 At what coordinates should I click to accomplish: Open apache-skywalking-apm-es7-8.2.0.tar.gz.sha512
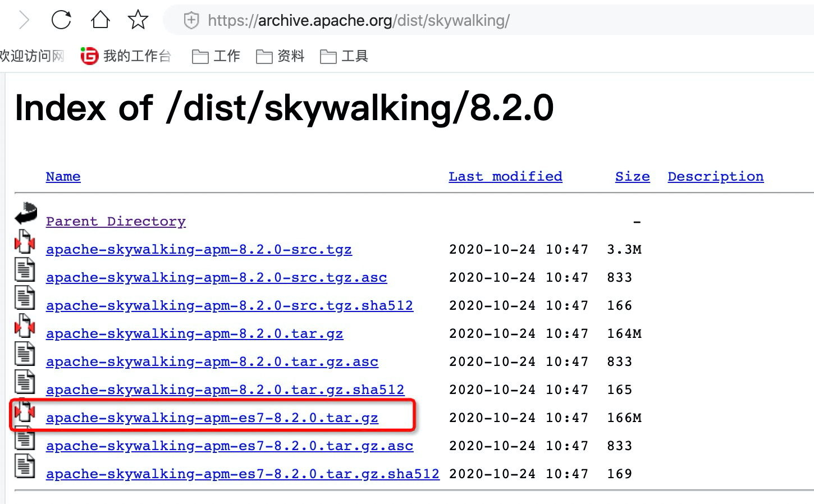pyautogui.click(x=243, y=474)
